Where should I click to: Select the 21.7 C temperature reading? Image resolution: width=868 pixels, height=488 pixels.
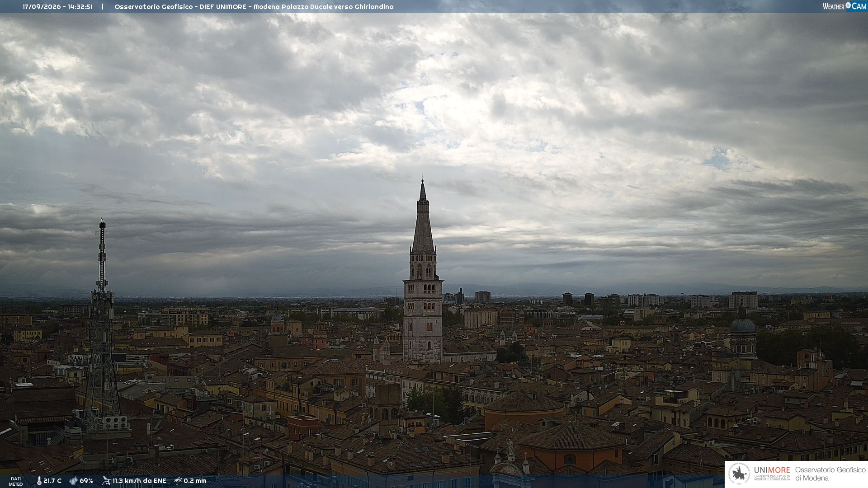click(52, 481)
